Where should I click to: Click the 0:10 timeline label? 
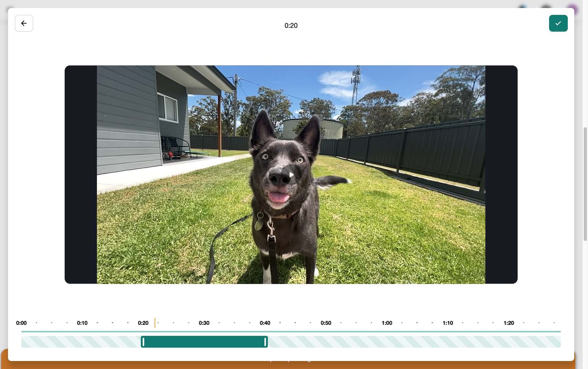(82, 323)
